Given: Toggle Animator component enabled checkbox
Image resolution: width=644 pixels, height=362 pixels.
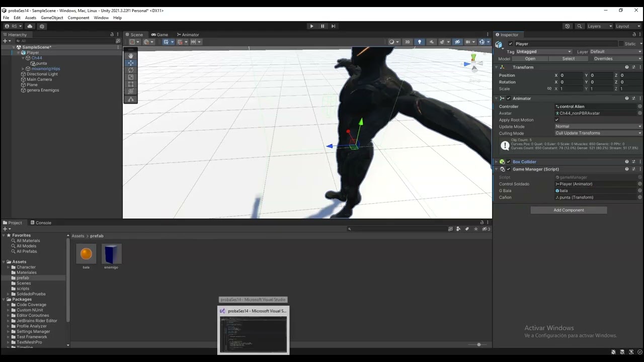Looking at the screenshot, I should (x=509, y=99).
